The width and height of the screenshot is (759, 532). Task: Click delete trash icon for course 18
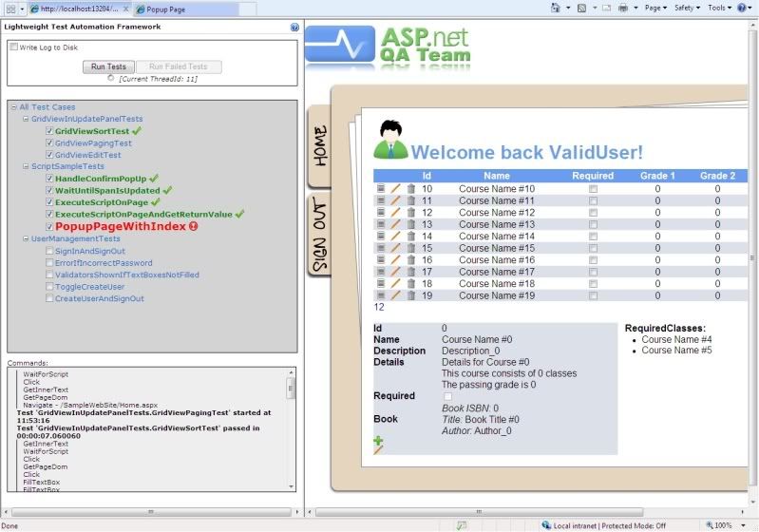(411, 284)
